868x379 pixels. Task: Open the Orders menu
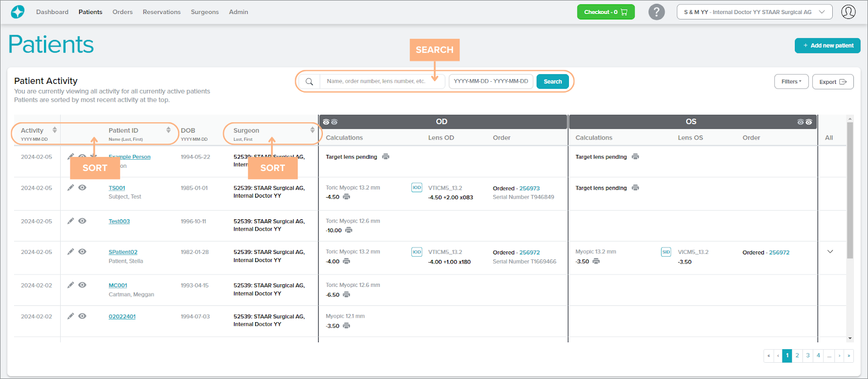pyautogui.click(x=122, y=12)
